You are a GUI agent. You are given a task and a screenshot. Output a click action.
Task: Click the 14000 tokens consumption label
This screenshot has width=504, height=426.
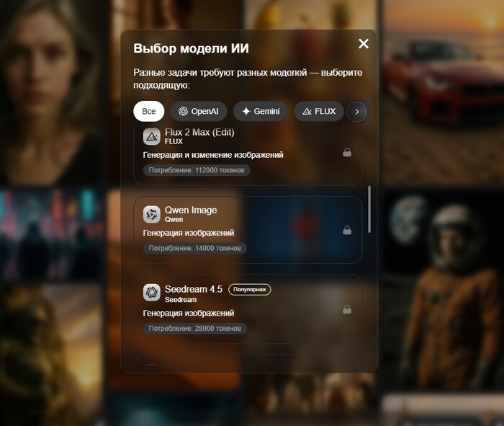click(x=194, y=248)
